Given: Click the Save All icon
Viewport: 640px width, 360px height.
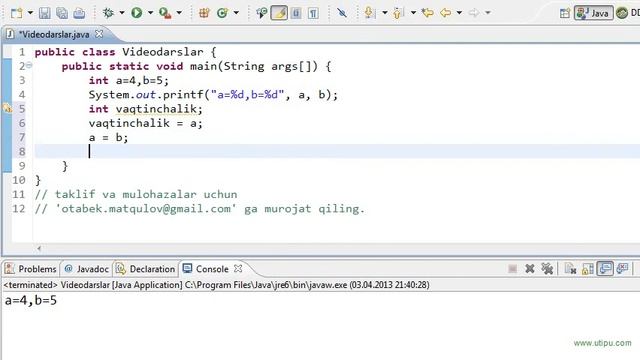Looking at the screenshot, I should (x=62, y=13).
